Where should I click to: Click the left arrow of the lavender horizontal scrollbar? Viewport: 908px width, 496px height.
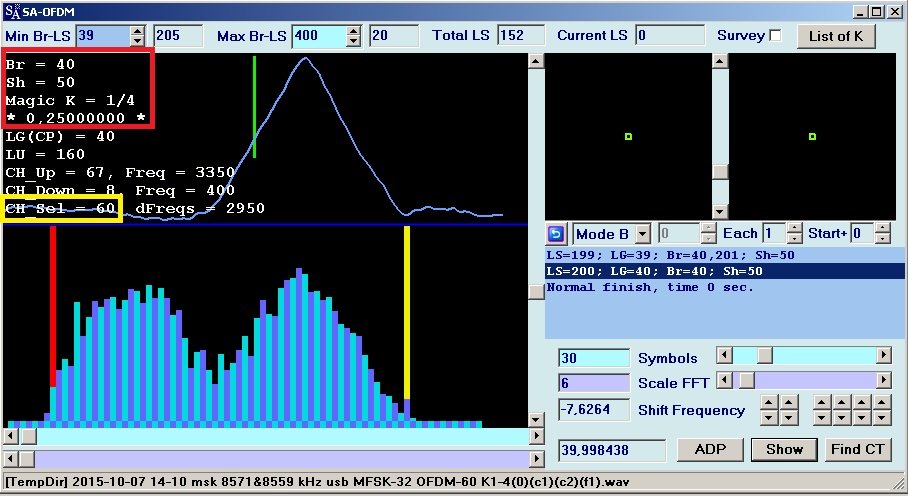point(11,459)
